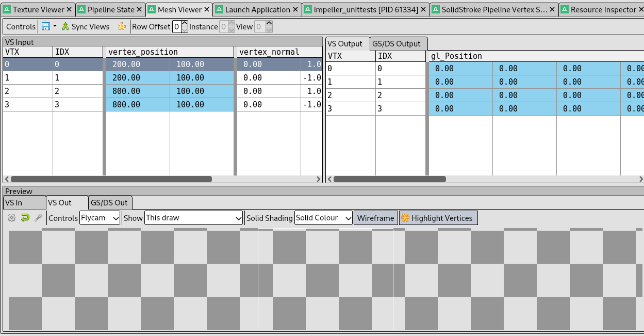Image resolution: width=644 pixels, height=336 pixels.
Task: Switch to the Pipeline State tab
Action: (x=111, y=9)
